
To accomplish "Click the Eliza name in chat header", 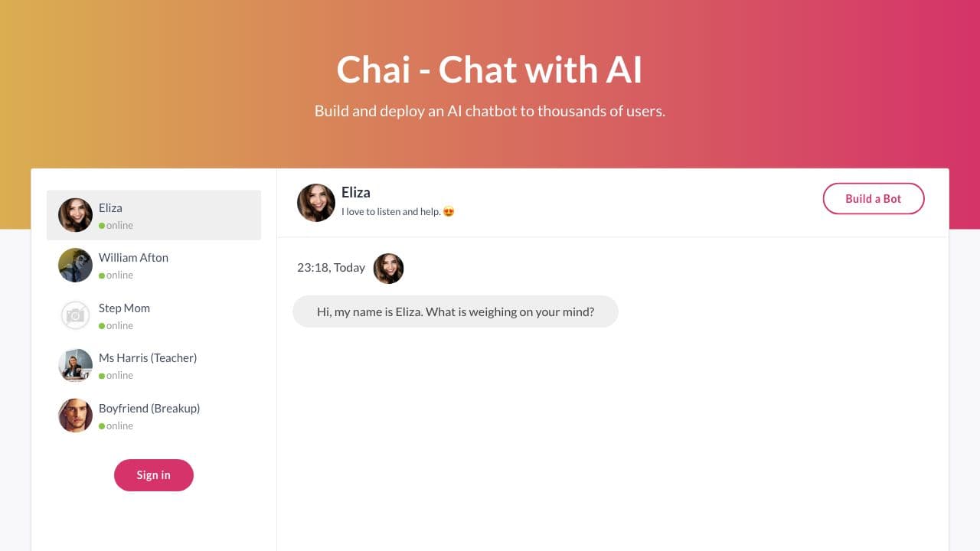I will click(x=356, y=192).
